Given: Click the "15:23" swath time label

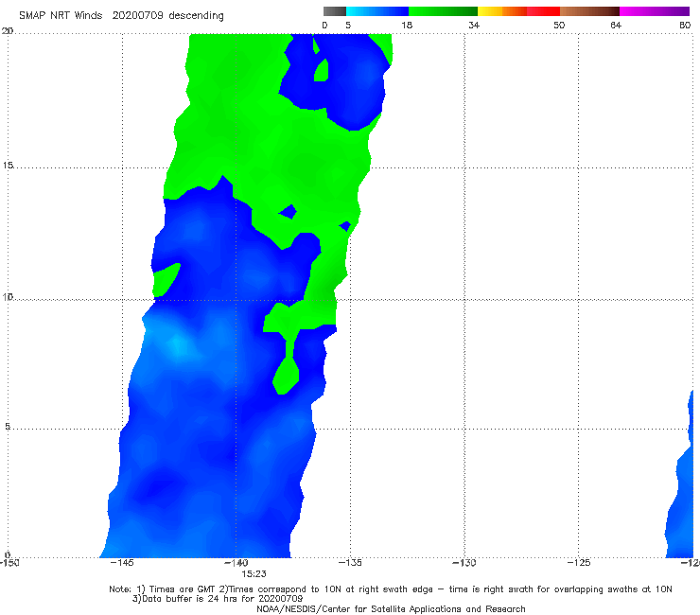Looking at the screenshot, I should (254, 574).
